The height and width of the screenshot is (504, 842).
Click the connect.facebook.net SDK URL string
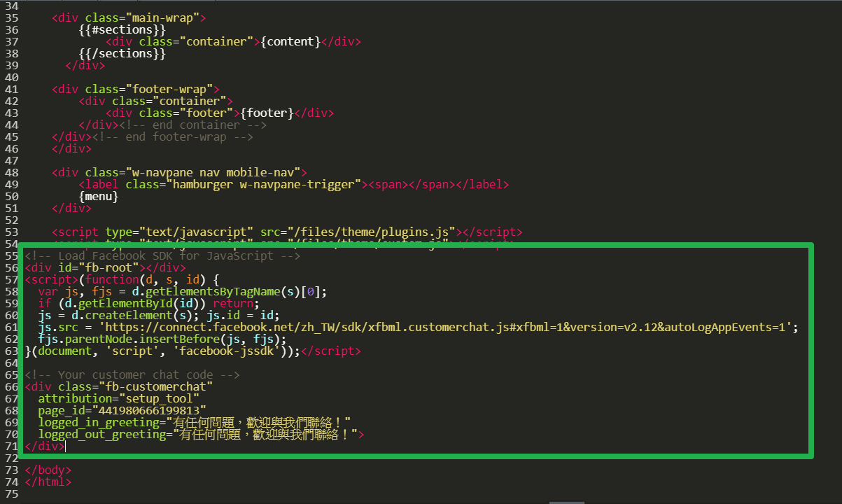coord(444,327)
